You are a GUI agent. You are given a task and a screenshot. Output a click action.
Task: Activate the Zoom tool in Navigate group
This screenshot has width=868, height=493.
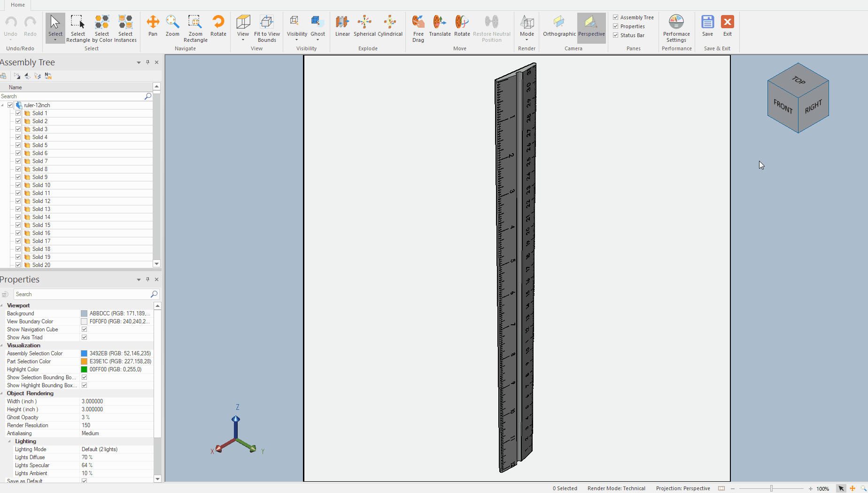[172, 26]
